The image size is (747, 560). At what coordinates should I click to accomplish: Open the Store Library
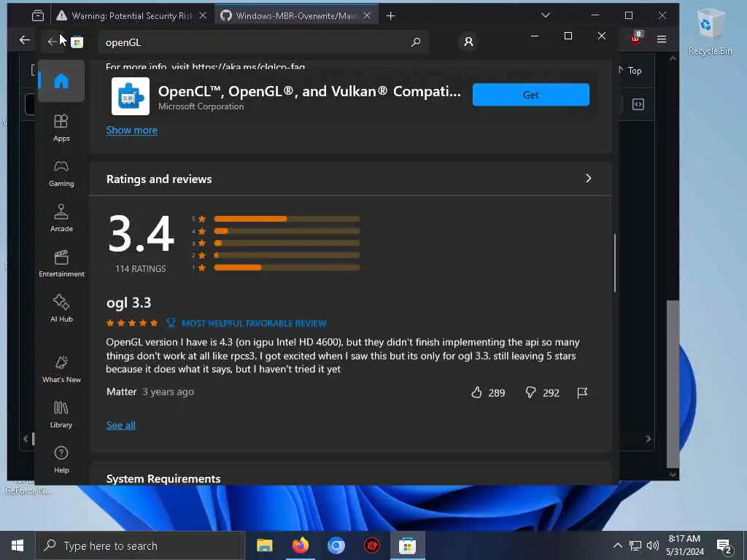[61, 414]
